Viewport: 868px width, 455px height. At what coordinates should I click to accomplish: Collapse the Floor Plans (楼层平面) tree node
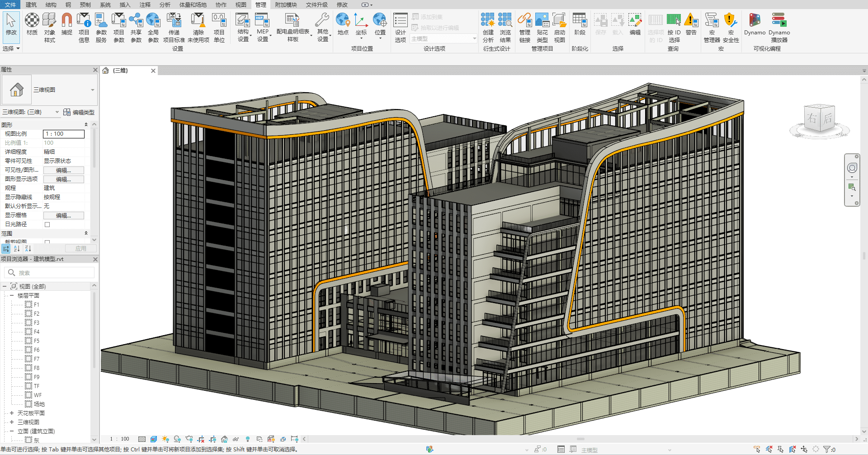click(x=12, y=295)
